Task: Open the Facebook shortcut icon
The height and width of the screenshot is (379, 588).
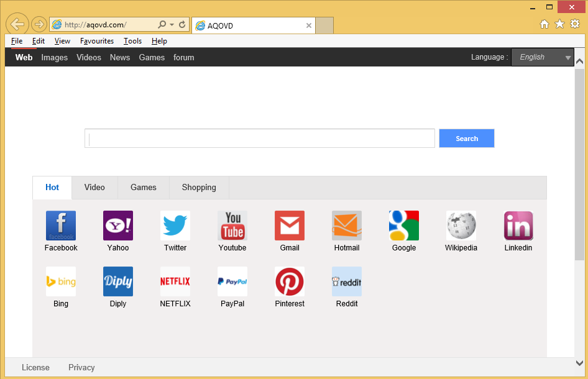Action: 61,226
